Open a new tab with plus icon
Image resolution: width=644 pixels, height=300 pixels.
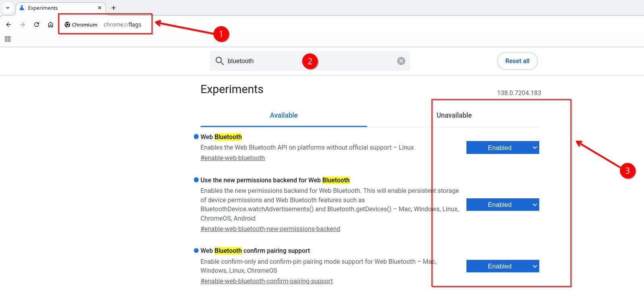pyautogui.click(x=114, y=8)
